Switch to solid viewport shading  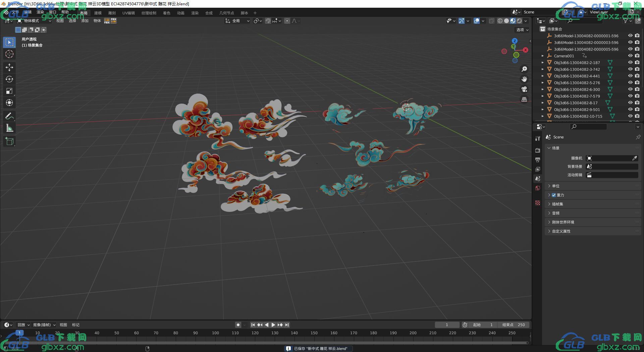click(x=506, y=21)
